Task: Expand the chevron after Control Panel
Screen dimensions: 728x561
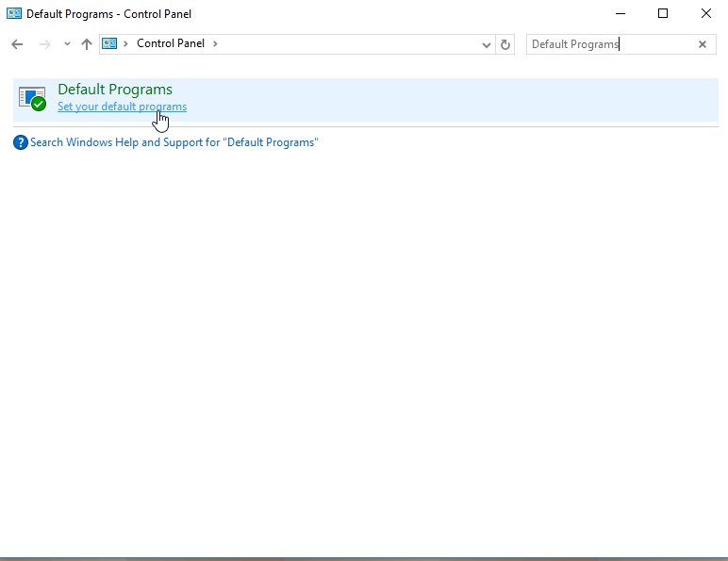Action: click(215, 43)
